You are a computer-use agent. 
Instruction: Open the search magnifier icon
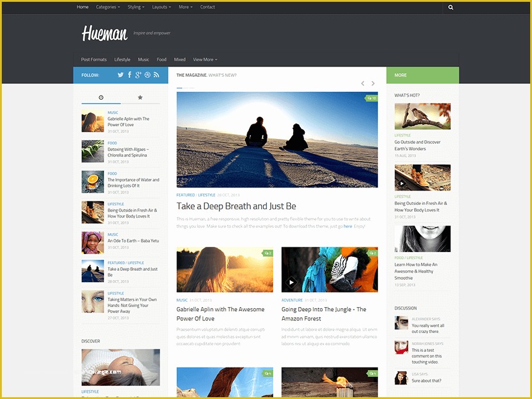pos(450,7)
